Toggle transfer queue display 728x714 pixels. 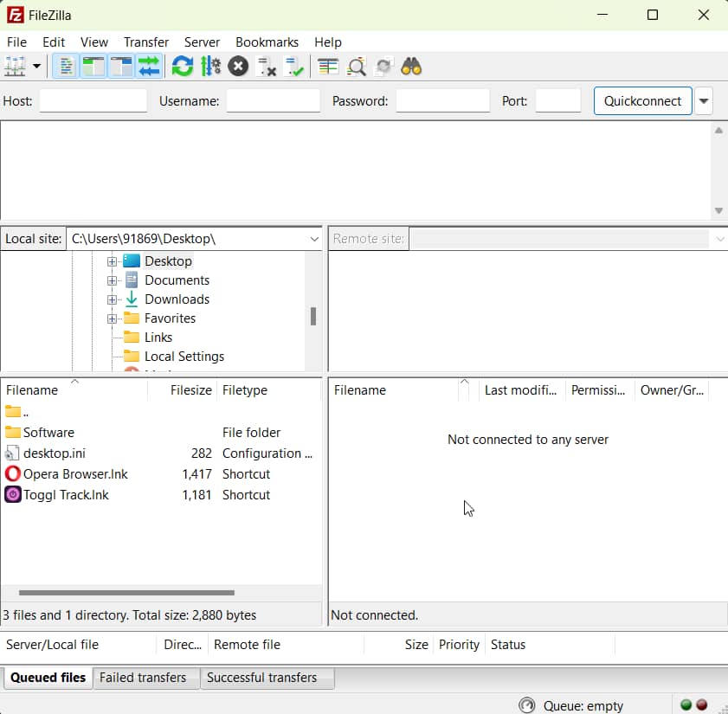tap(149, 66)
